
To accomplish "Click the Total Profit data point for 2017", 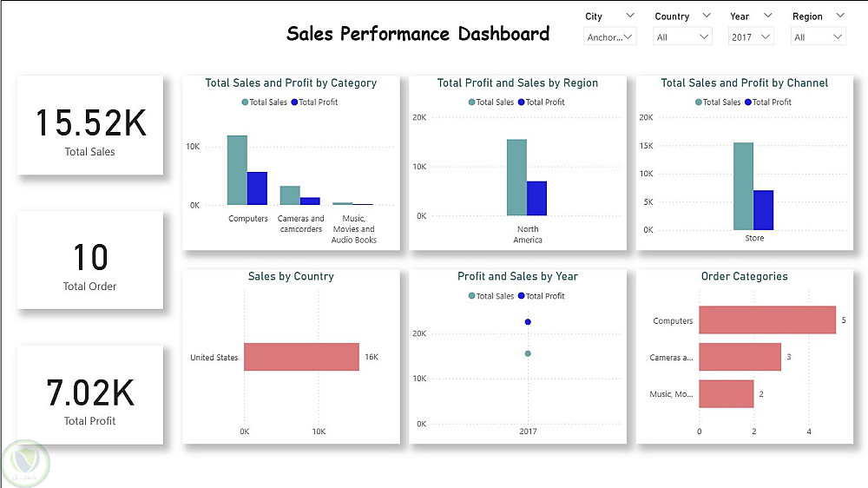I will [528, 322].
